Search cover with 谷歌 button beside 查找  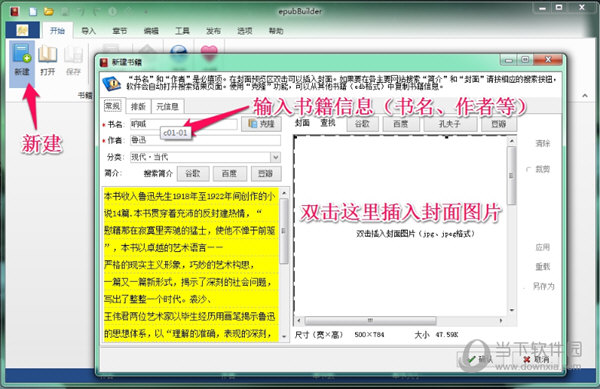(362, 124)
